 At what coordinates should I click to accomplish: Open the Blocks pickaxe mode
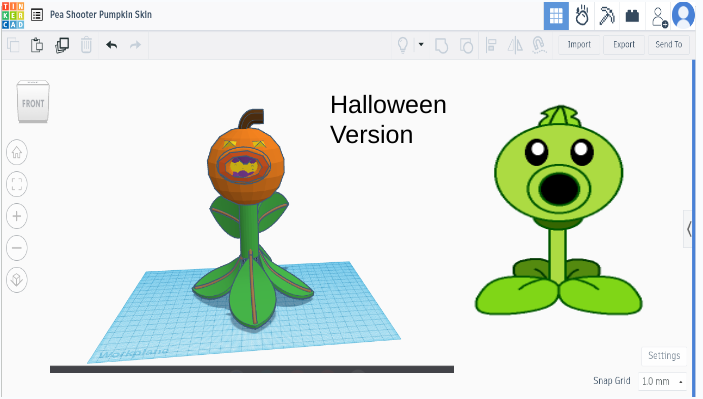(607, 16)
